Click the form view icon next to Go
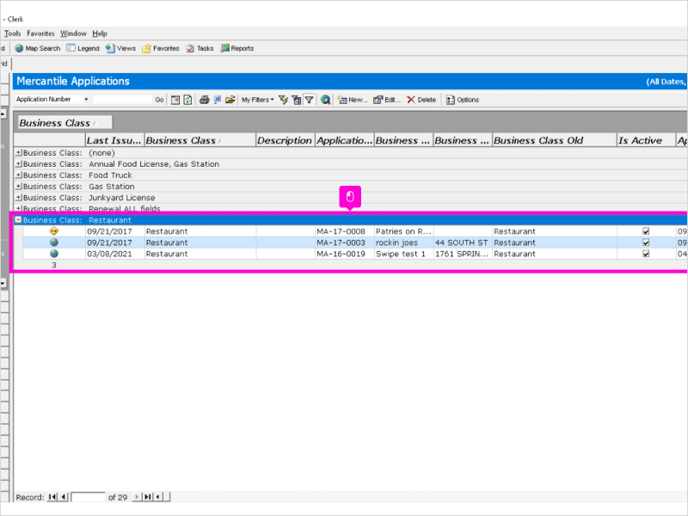688x516 pixels. click(x=175, y=100)
